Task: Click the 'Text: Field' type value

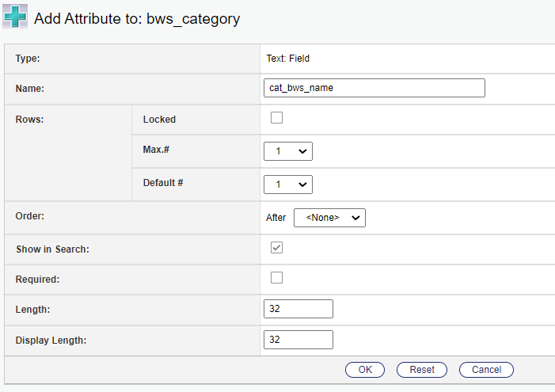Action: click(288, 58)
